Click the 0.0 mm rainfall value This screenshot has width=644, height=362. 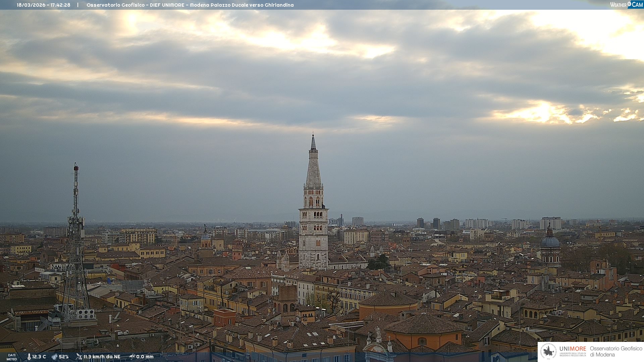tap(145, 357)
